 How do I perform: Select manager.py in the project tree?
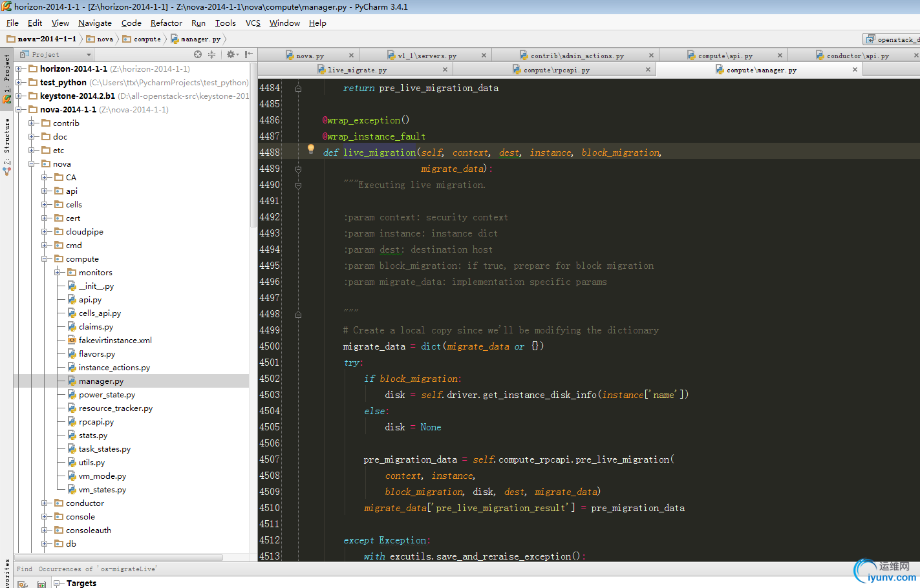click(x=101, y=381)
